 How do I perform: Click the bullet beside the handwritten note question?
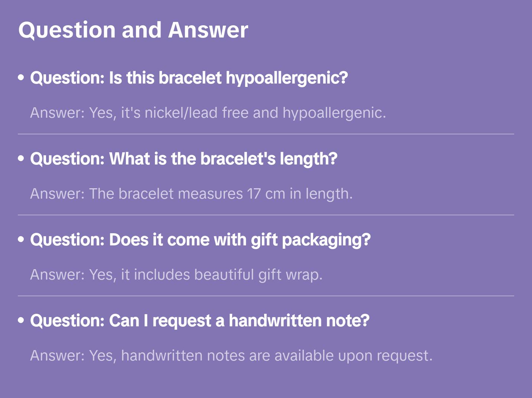pos(21,320)
